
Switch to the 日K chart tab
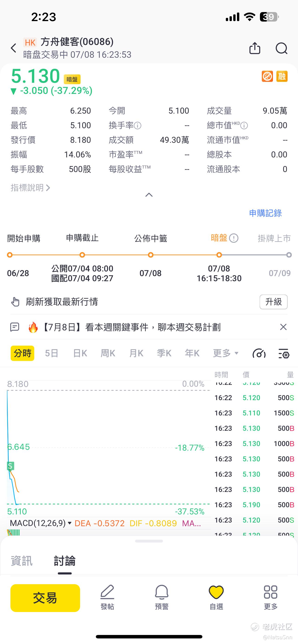click(x=80, y=353)
